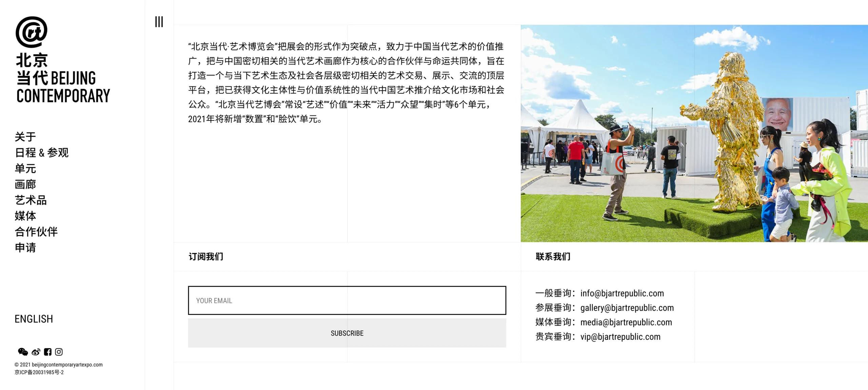Screen dimensions: 868x390
Task: Toggle the three-bar sidebar menu icon
Action: (x=159, y=22)
